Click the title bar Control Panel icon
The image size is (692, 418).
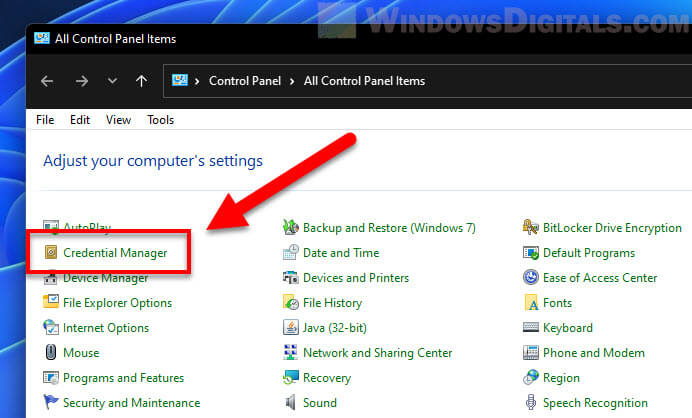42,38
